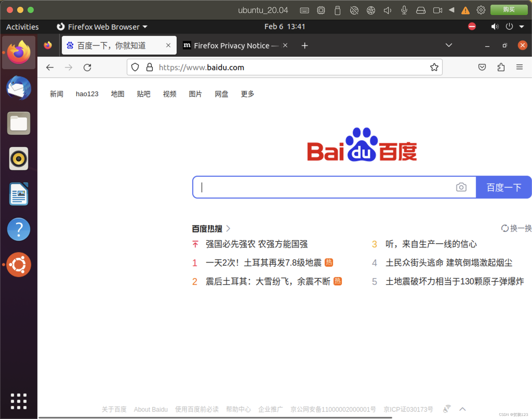Viewport: 532px width, 419px height.
Task: Click the camera image-search icon
Action: pos(461,187)
